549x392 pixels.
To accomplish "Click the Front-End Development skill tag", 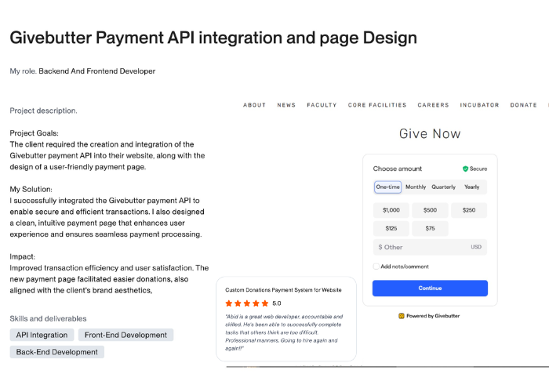I will pos(125,335).
